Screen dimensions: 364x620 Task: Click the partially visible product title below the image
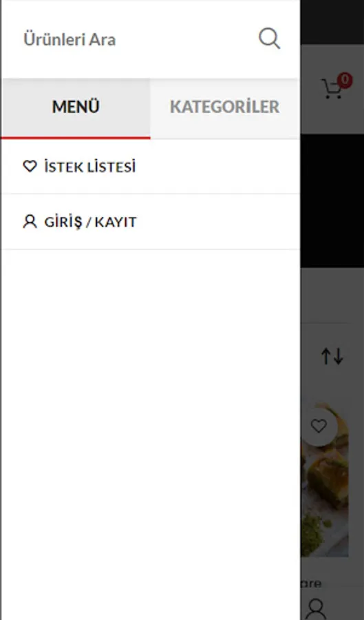pos(311,583)
